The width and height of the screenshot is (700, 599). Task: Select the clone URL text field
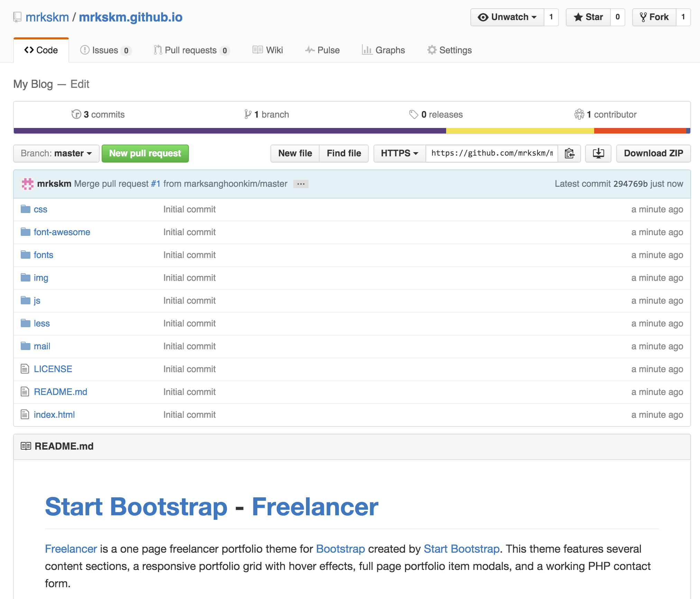[492, 153]
